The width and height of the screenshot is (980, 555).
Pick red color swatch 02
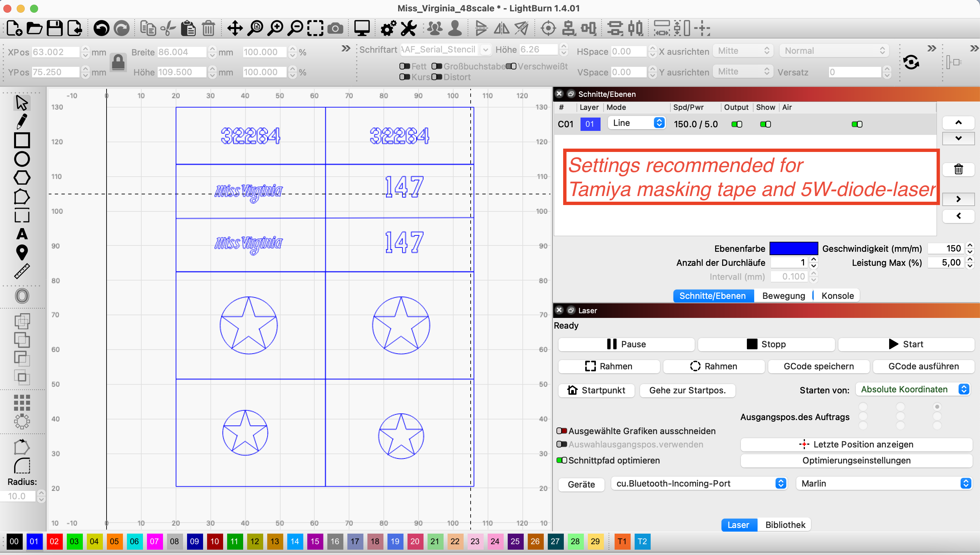point(54,541)
